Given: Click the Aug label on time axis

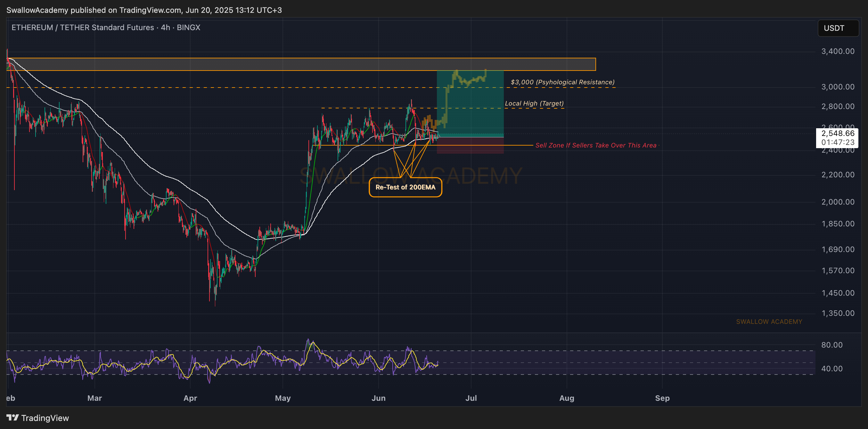Looking at the screenshot, I should [x=567, y=398].
